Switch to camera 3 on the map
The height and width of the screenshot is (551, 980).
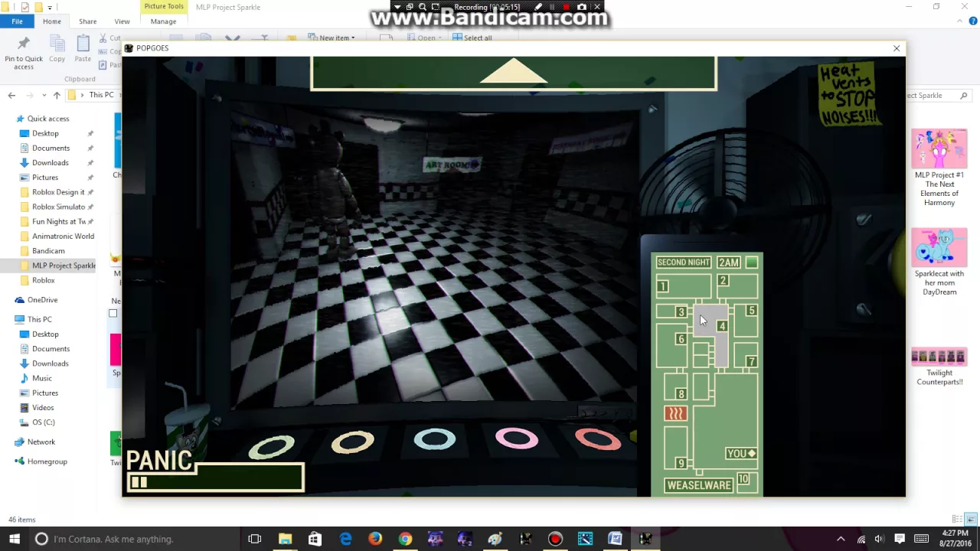click(681, 311)
